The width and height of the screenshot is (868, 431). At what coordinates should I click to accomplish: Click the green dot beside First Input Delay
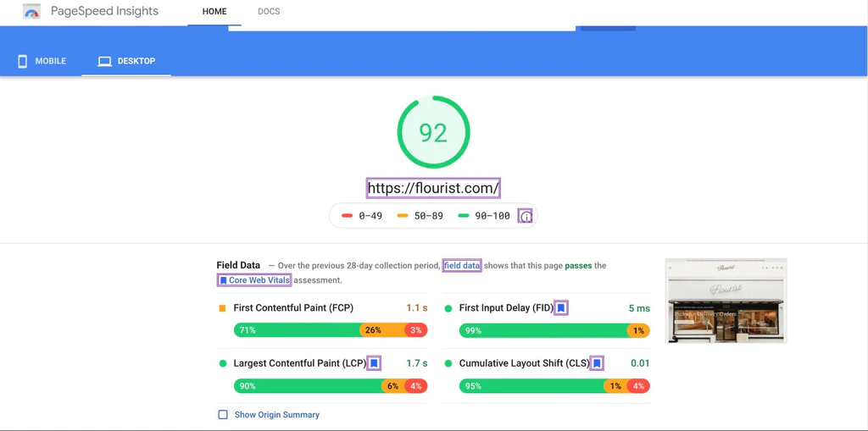pos(448,308)
